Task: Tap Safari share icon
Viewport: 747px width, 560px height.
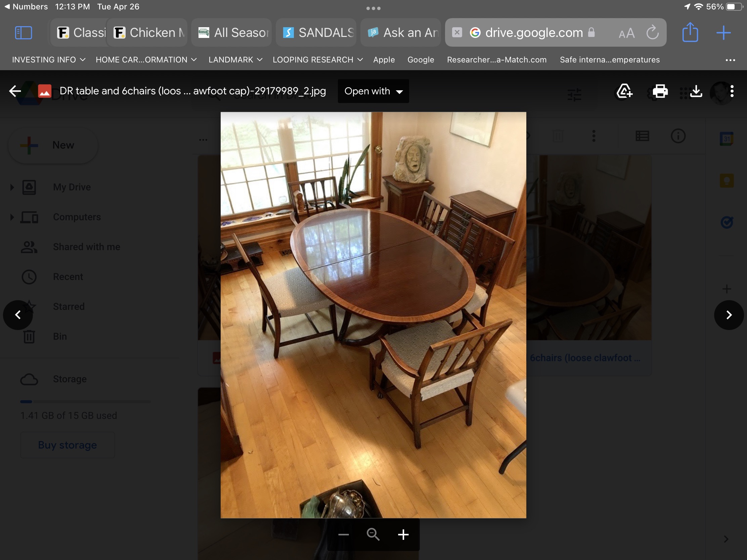Action: (x=690, y=33)
